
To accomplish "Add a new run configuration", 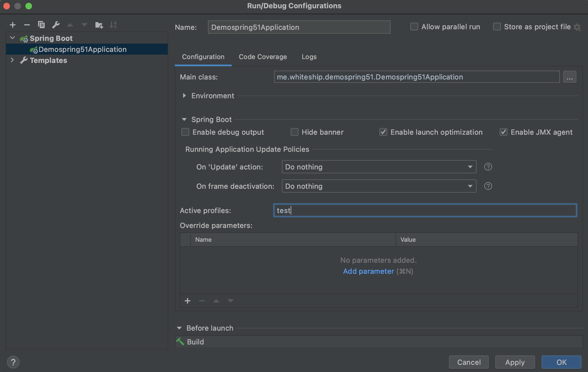I will pos(13,25).
